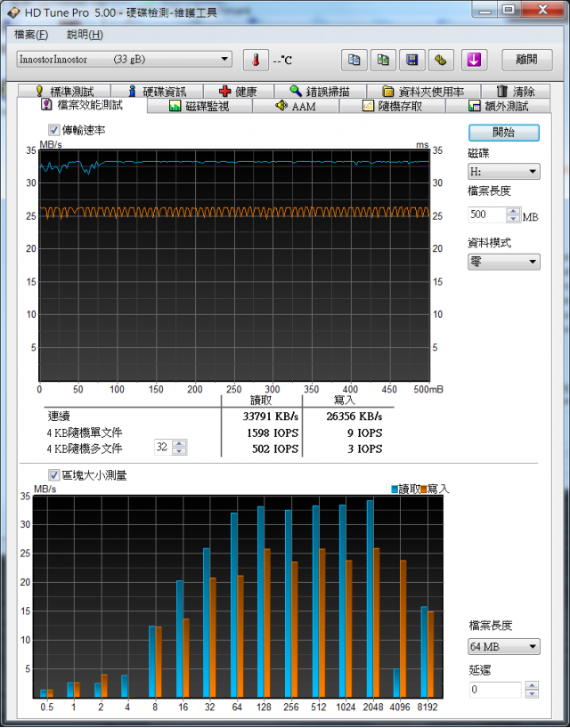Click the purple down-arrow tray icon
570x728 pixels.
[x=474, y=60]
